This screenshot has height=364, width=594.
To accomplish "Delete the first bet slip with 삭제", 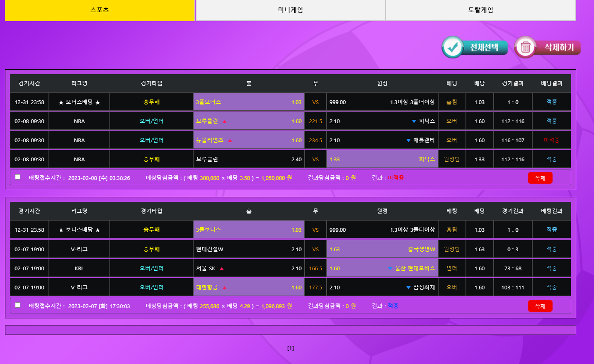I will pyautogui.click(x=540, y=178).
